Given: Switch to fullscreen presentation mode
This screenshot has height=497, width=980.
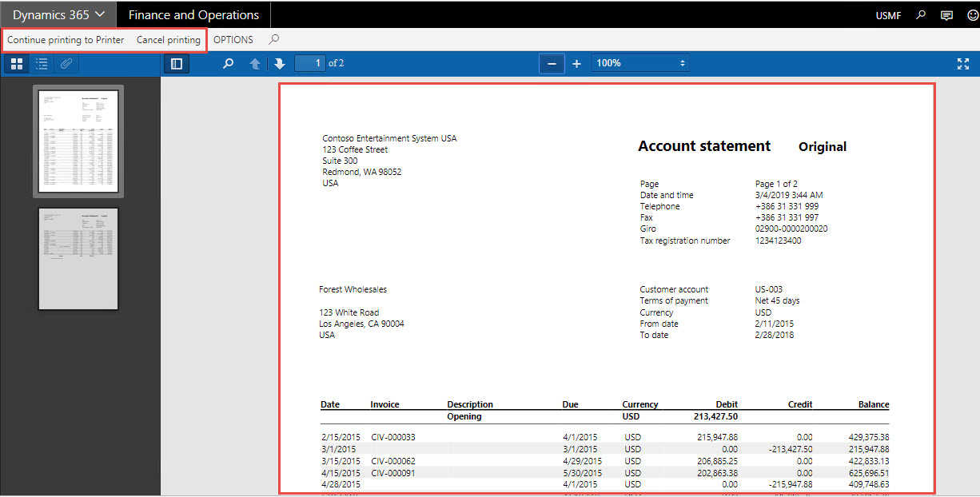Looking at the screenshot, I should tap(963, 63).
